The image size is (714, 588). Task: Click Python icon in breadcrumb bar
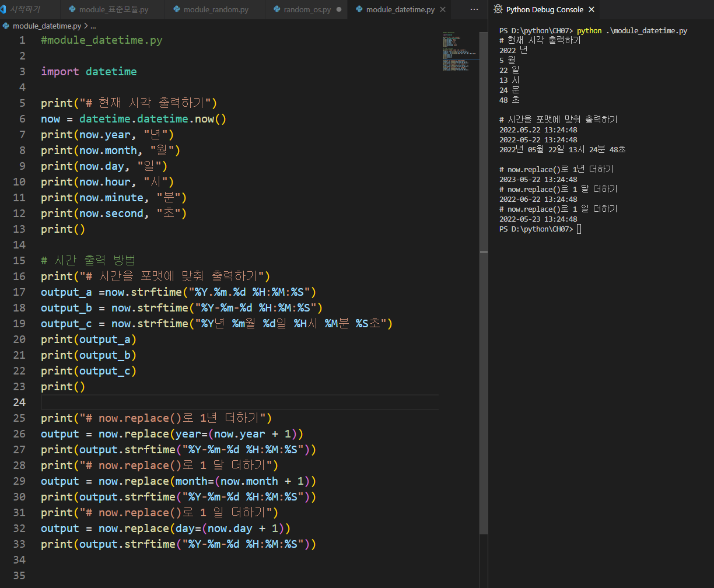coord(6,26)
